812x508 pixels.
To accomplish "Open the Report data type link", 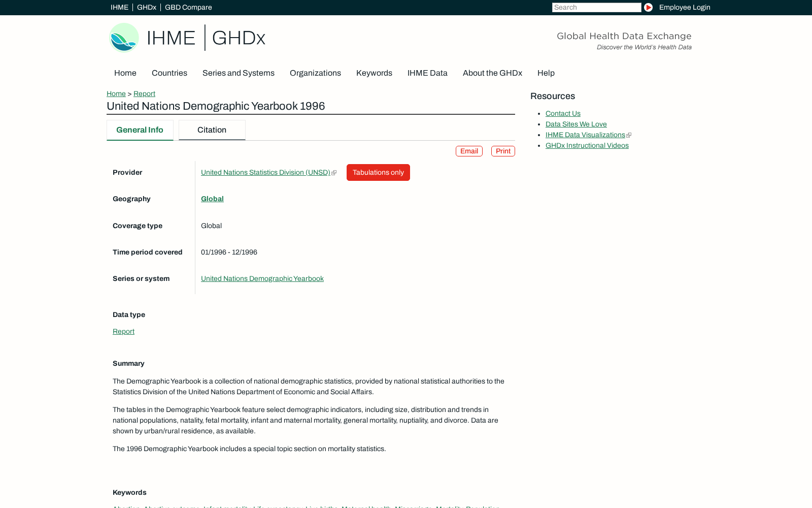I will pyautogui.click(x=123, y=332).
